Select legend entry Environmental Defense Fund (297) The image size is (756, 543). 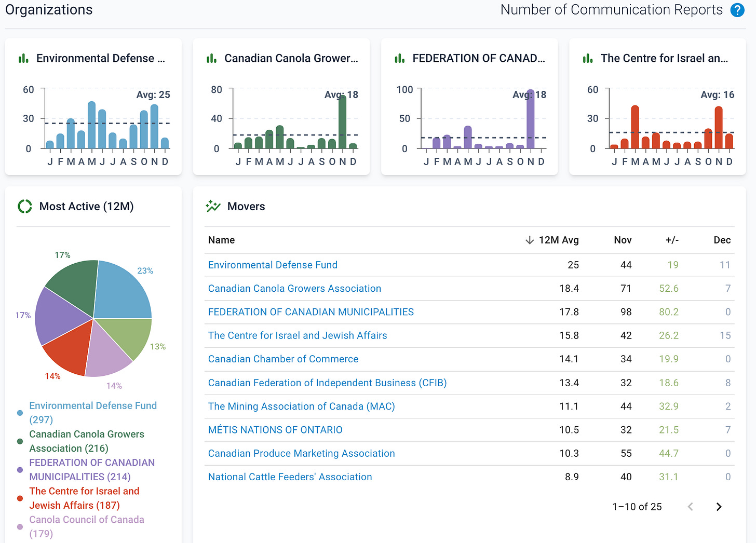tap(93, 413)
